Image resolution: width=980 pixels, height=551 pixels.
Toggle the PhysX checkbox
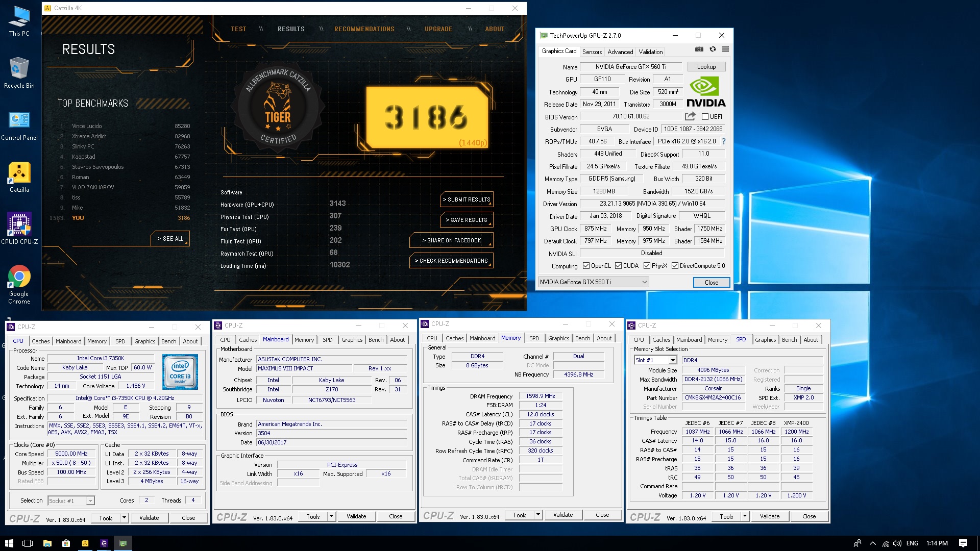647,266
